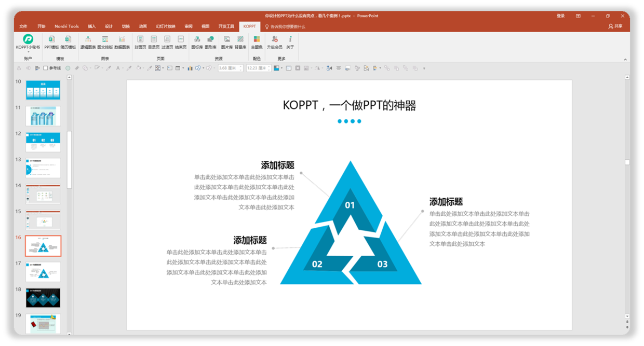This screenshot has height=346, width=644.
Task: Switch to the 开始 ribbon tab
Action: tap(42, 26)
